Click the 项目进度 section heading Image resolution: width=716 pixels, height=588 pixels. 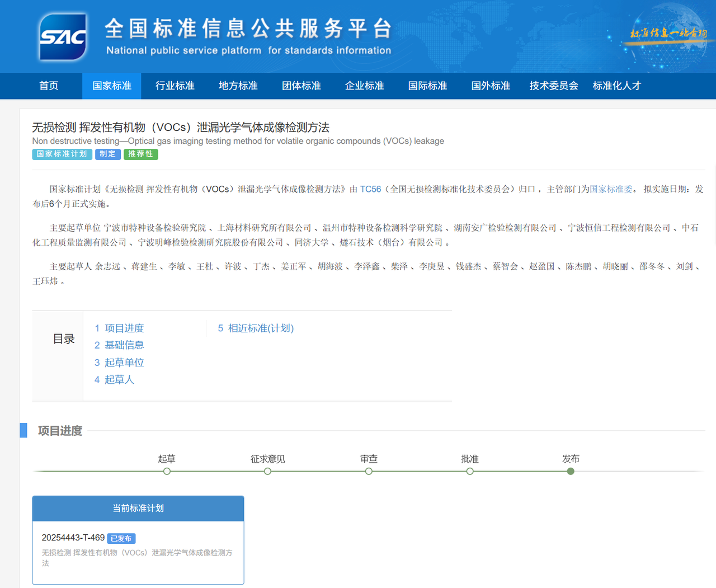(x=60, y=431)
